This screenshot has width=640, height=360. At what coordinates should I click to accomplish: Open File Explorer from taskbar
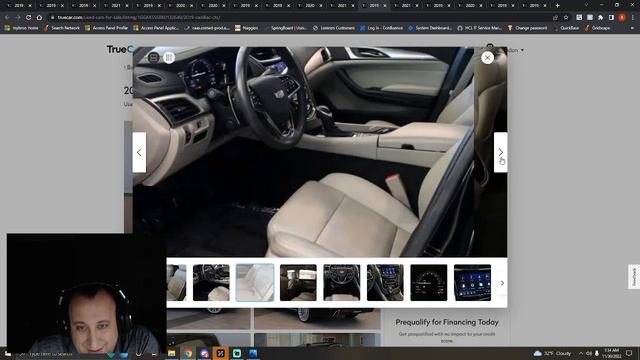[x=172, y=353]
